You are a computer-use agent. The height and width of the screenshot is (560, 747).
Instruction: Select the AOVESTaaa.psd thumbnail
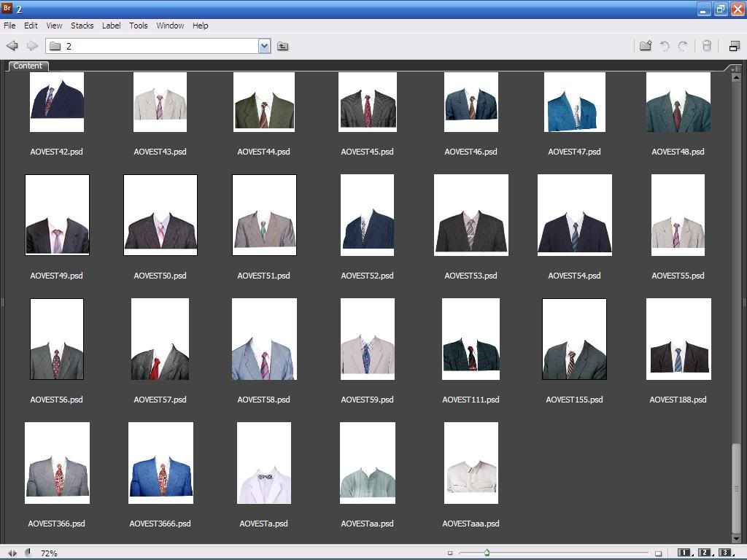click(x=471, y=463)
